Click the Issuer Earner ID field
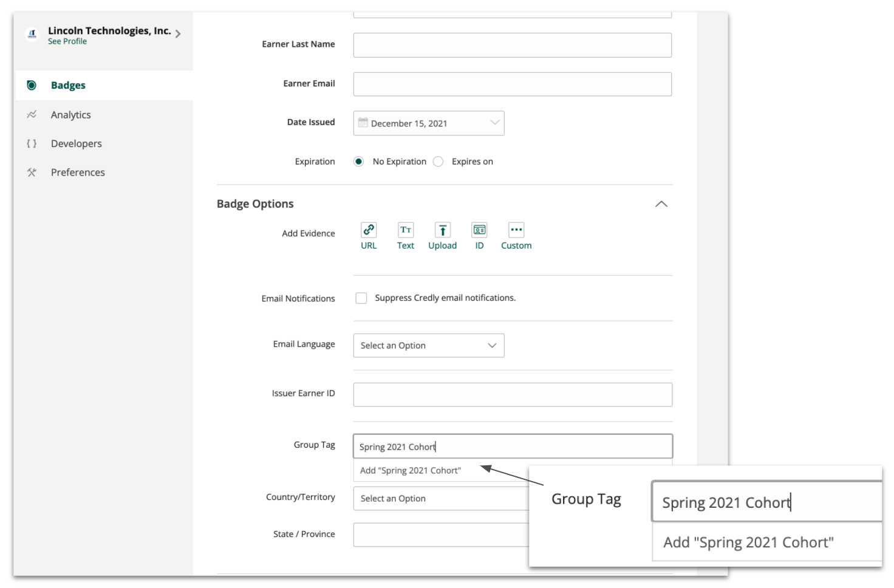The image size is (894, 588). pyautogui.click(x=513, y=395)
